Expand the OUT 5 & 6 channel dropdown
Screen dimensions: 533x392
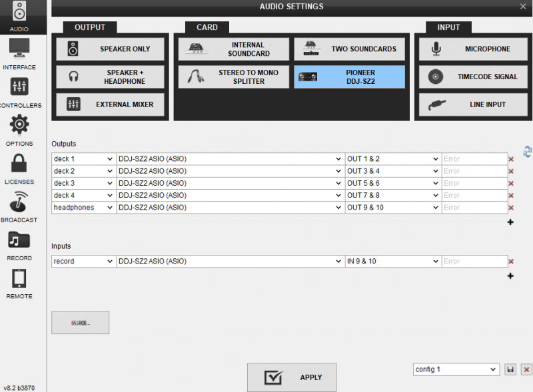pyautogui.click(x=393, y=184)
